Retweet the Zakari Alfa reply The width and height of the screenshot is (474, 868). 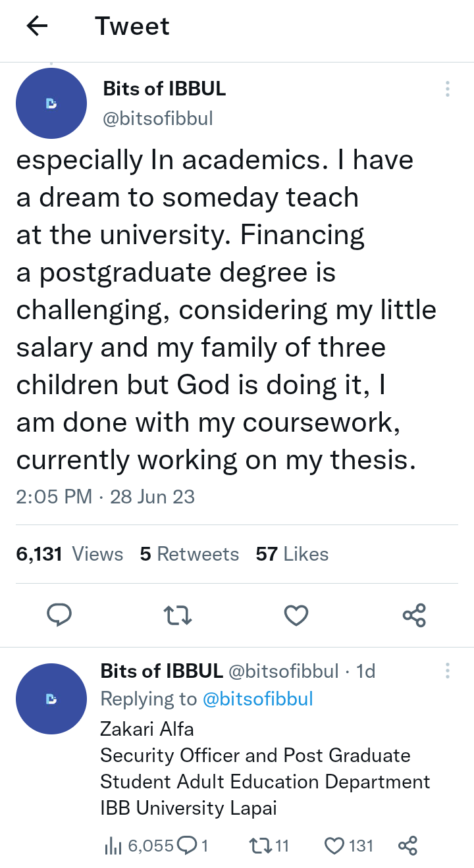pos(260,846)
